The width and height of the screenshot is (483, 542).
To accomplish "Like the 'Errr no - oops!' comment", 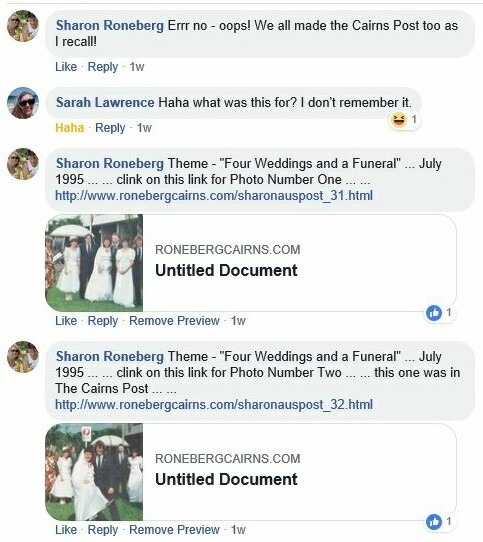I will pyautogui.click(x=66, y=67).
